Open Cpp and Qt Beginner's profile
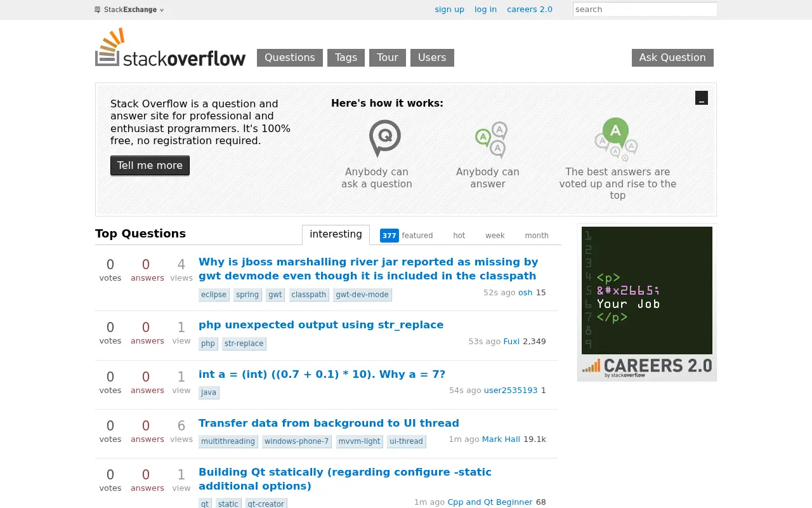Viewport: 812px width, 508px height. pos(490,502)
